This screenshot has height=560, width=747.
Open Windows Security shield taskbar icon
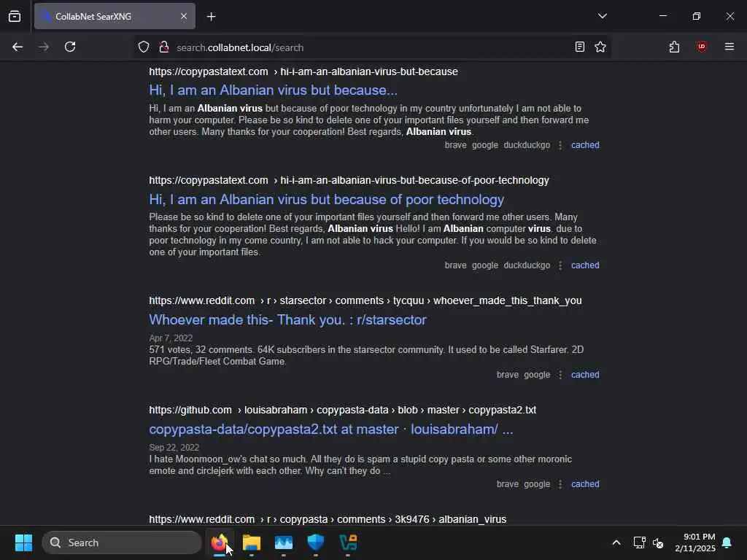click(x=315, y=542)
